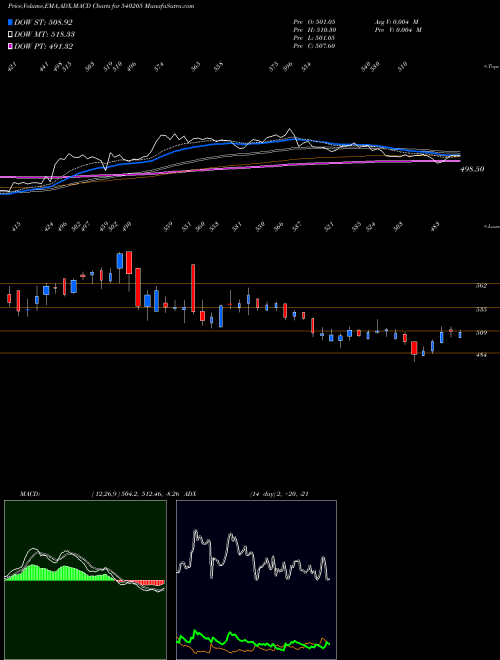Screen dimensions: 500x660
Task: Click the 'Pre C: 507.60' value
Action: pos(314,46)
